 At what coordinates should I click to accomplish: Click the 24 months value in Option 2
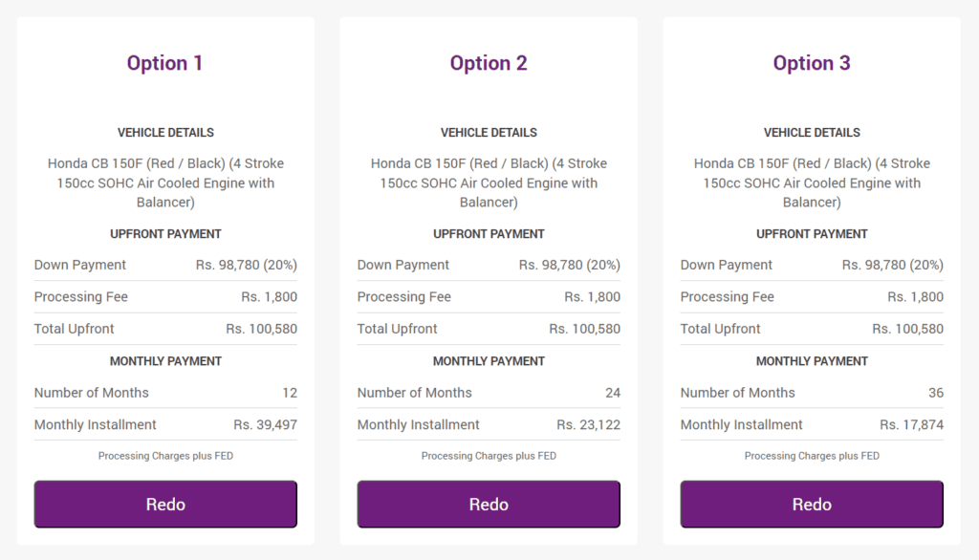tap(613, 393)
